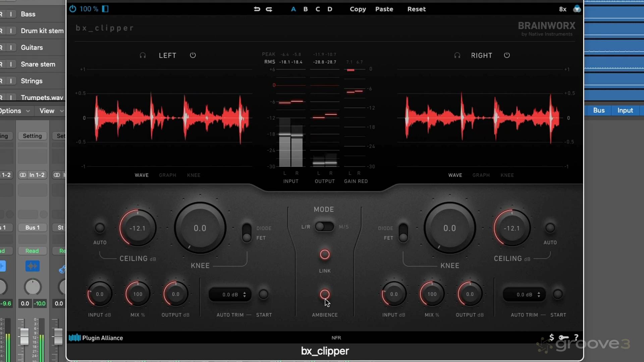The width and height of the screenshot is (644, 362).
Task: Click the redo arrow icon
Action: 269,9
